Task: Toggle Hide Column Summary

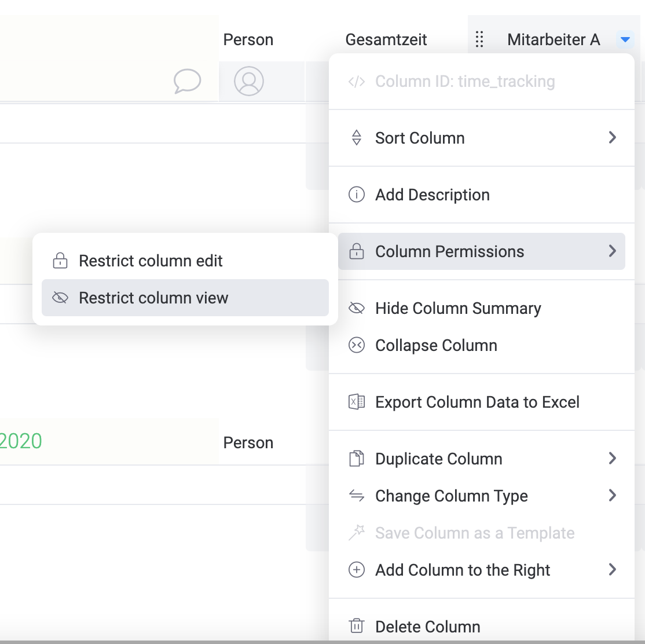Action: coord(457,308)
